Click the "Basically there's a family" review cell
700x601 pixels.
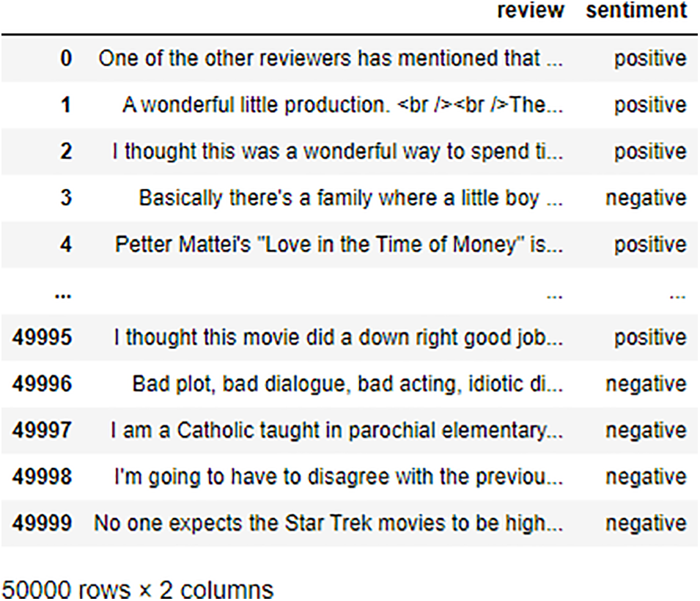[x=351, y=198]
